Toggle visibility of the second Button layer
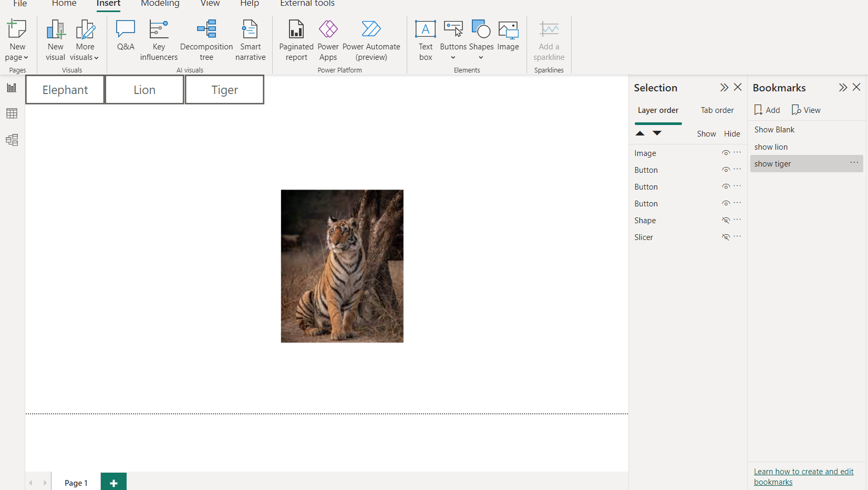This screenshot has width=868, height=490. click(726, 186)
